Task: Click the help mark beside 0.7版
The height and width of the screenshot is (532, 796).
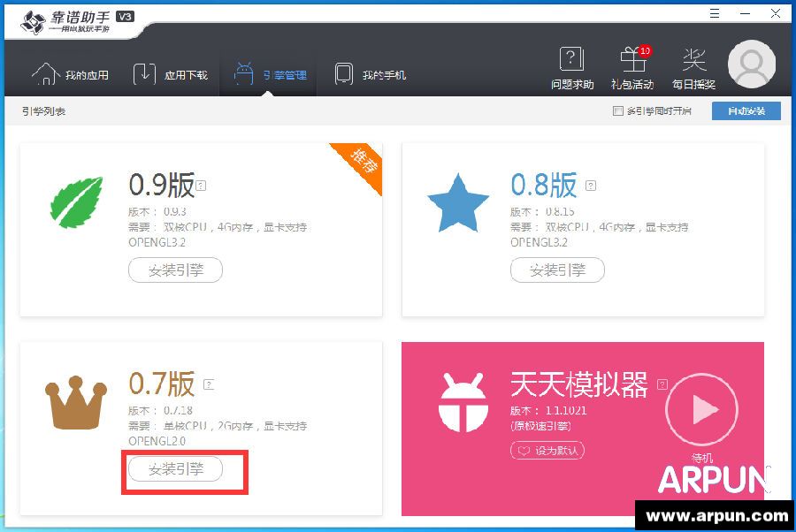Action: [x=209, y=384]
